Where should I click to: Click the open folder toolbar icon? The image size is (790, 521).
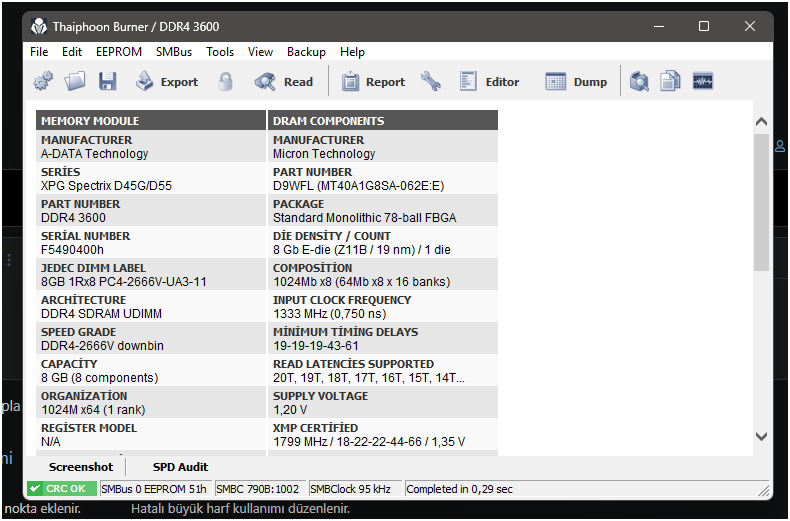tap(75, 81)
